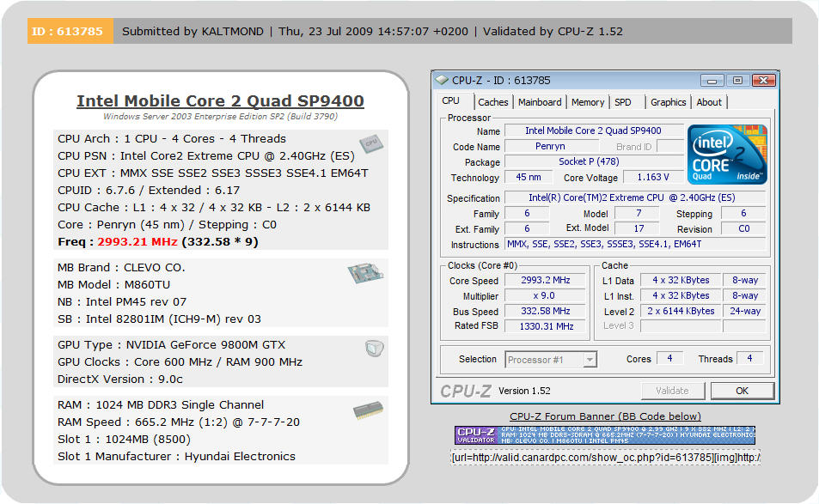Click the CPU chip icon beside CPU Arch
The height and width of the screenshot is (504, 819).
(x=371, y=143)
